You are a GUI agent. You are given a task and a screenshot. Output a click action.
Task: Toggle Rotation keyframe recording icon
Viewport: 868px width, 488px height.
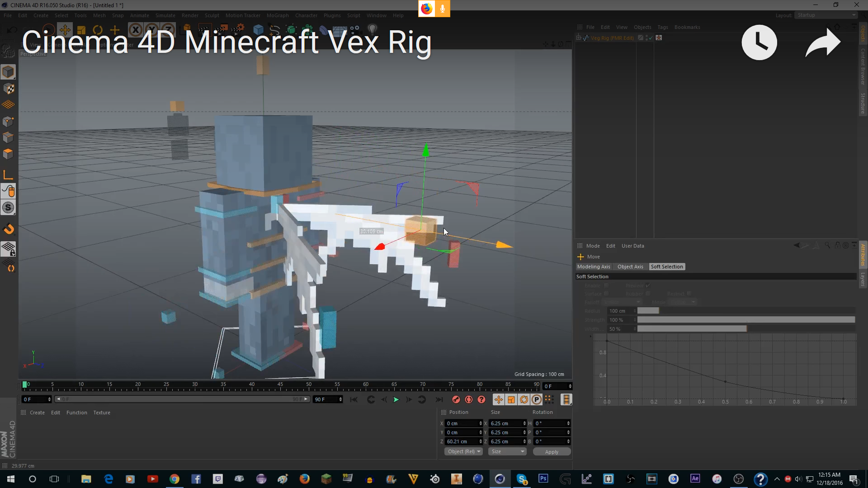point(524,399)
